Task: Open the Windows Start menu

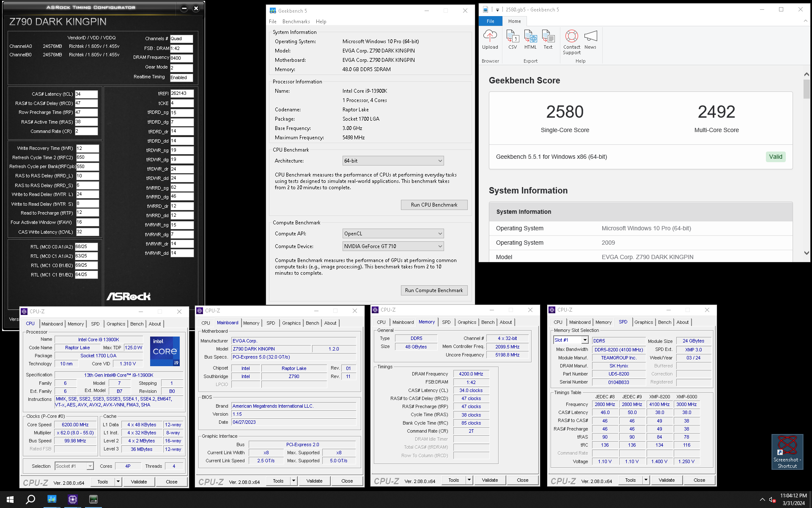Action: (10, 500)
